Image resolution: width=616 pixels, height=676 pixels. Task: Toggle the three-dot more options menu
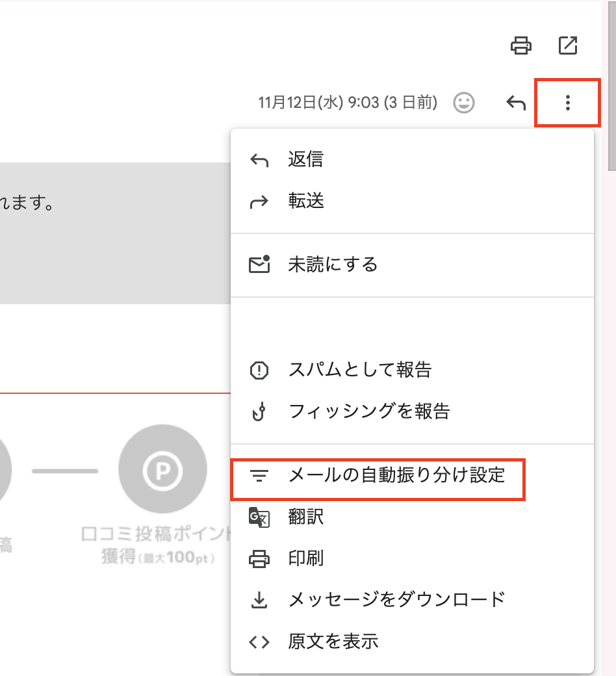coord(567,103)
